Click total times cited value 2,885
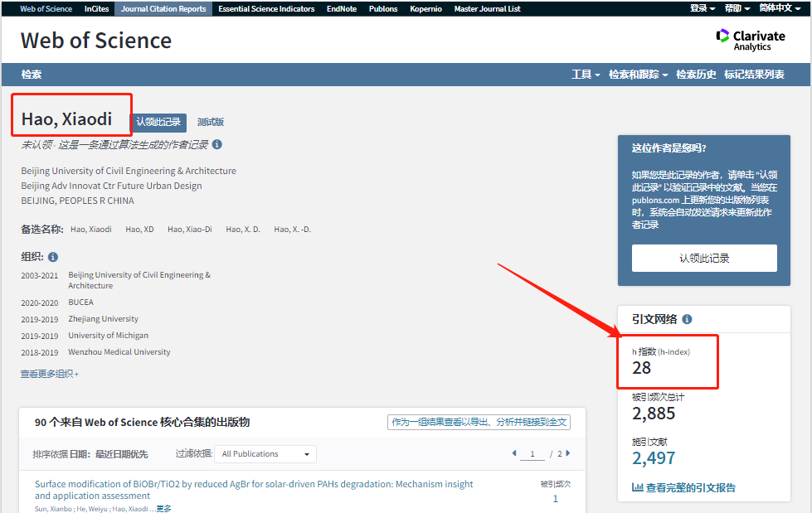Image resolution: width=812 pixels, height=513 pixels. point(654,414)
